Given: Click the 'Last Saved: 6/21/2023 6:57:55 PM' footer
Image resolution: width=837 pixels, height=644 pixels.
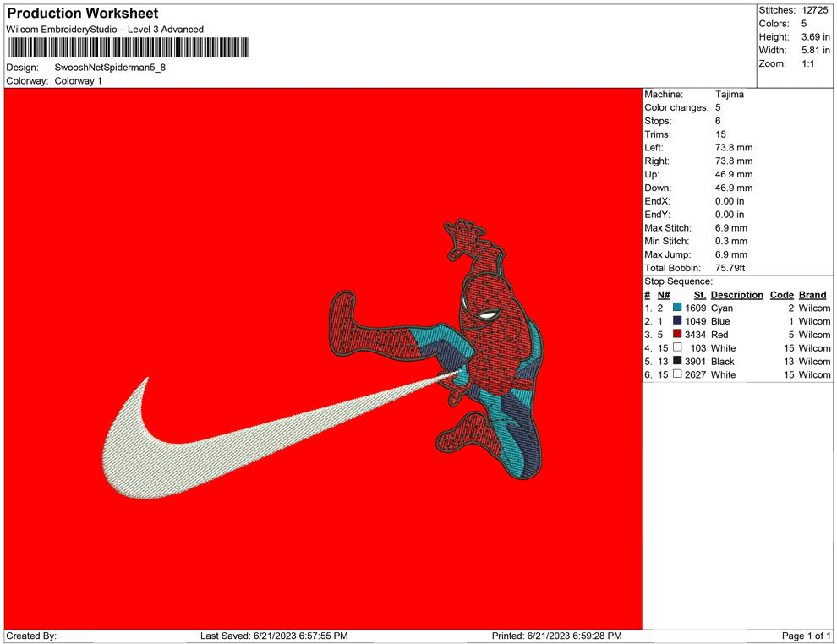Looking at the screenshot, I should [x=274, y=636].
